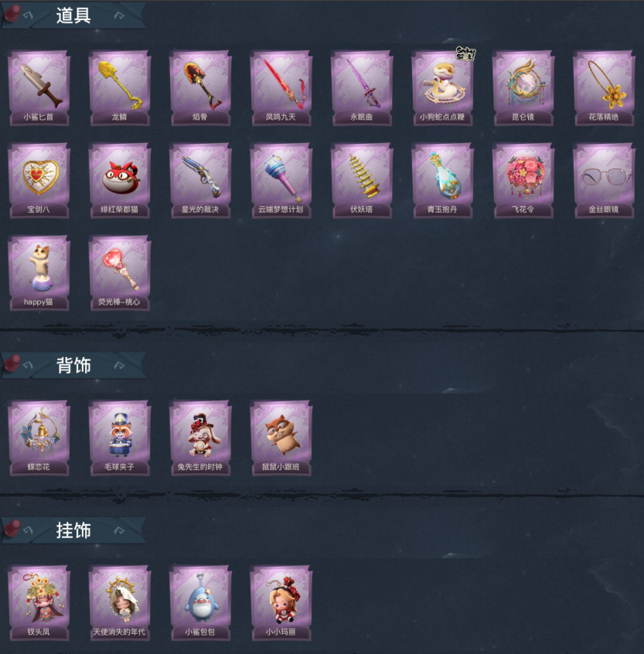Open the 蝶恋花 back accessory card
644x654 pixels.
tap(39, 438)
